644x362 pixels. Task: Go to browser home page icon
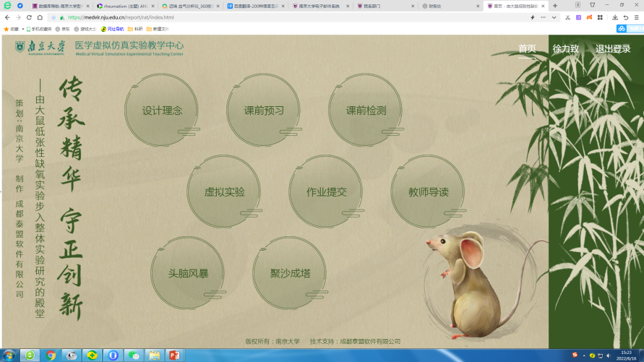40,17
